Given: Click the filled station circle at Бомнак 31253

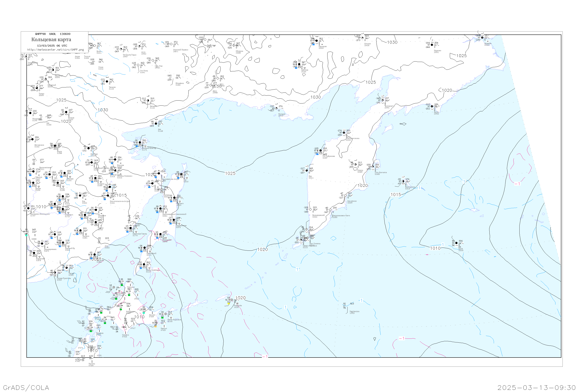Looking at the screenshot, I should point(66,112).
